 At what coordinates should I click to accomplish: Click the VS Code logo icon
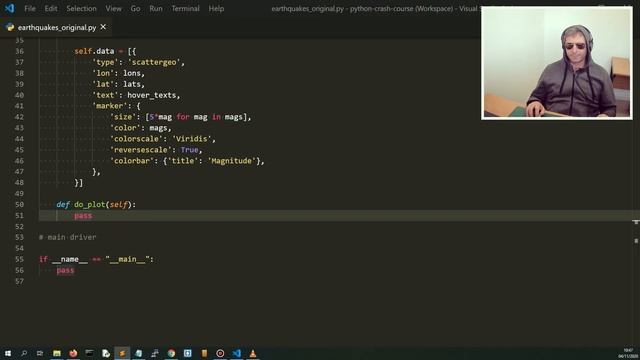coord(9,8)
